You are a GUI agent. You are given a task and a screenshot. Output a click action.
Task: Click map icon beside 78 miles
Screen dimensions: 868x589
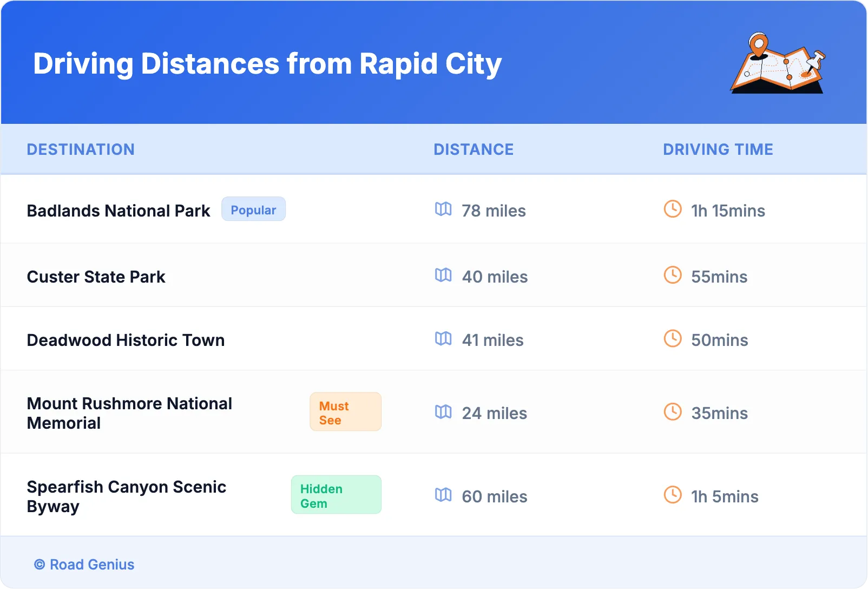[443, 209]
